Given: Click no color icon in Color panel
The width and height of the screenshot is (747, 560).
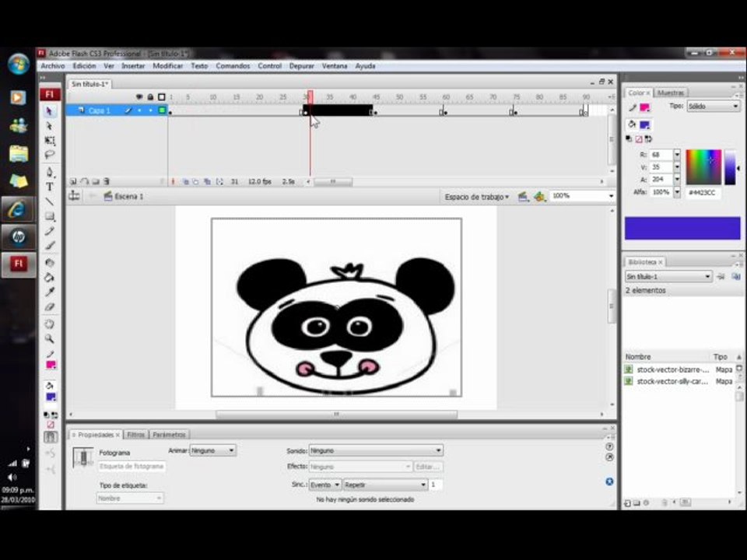Looking at the screenshot, I should (x=639, y=139).
